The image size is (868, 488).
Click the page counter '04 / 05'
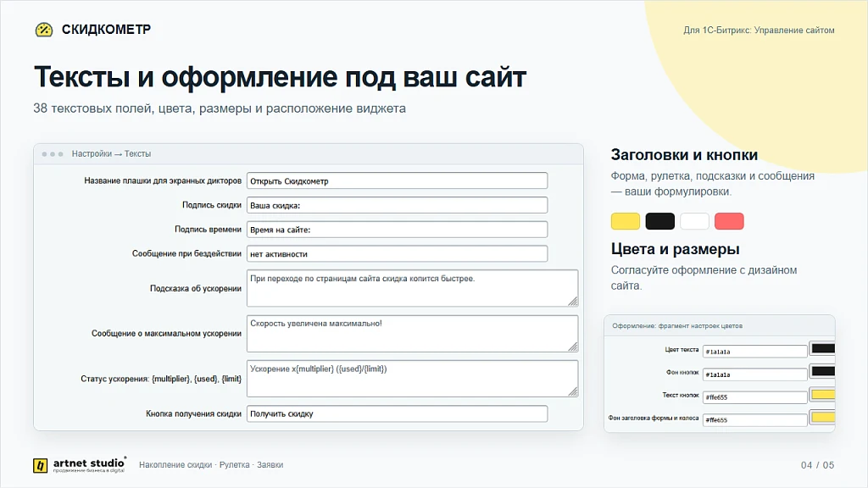pos(817,465)
